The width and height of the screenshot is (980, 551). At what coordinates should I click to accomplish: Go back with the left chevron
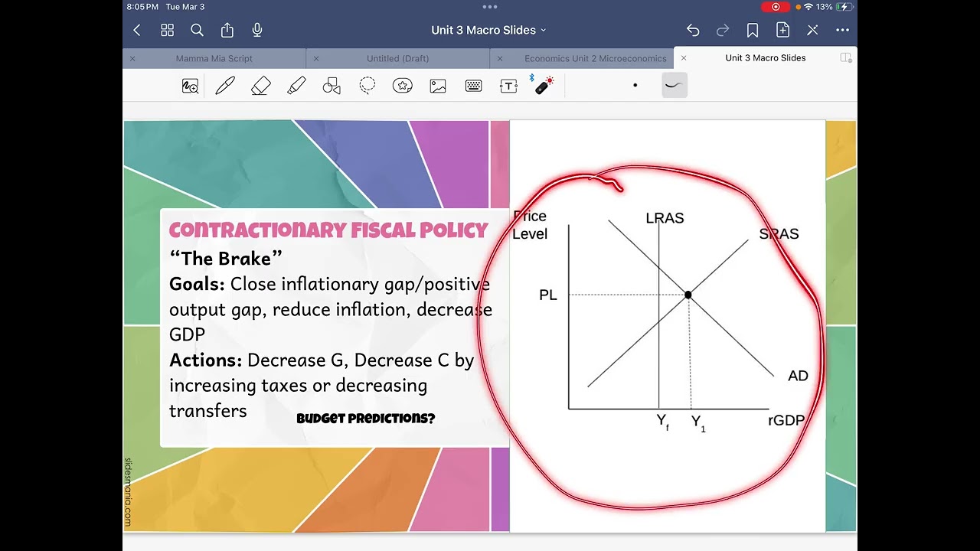click(x=137, y=30)
